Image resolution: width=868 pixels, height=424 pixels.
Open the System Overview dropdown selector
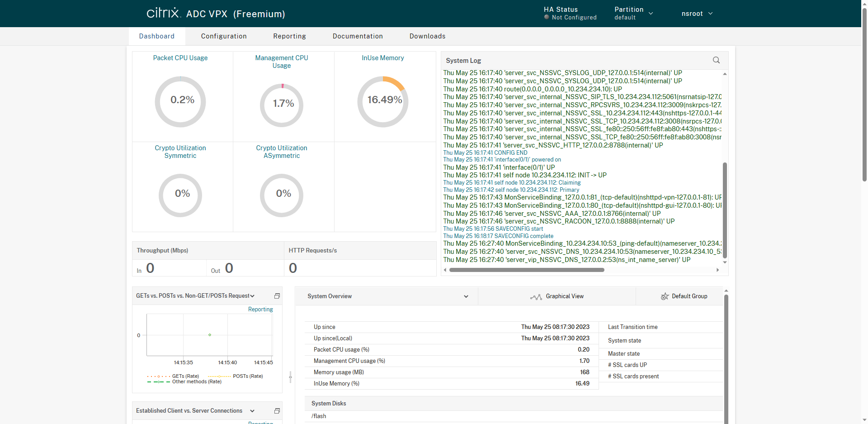466,296
